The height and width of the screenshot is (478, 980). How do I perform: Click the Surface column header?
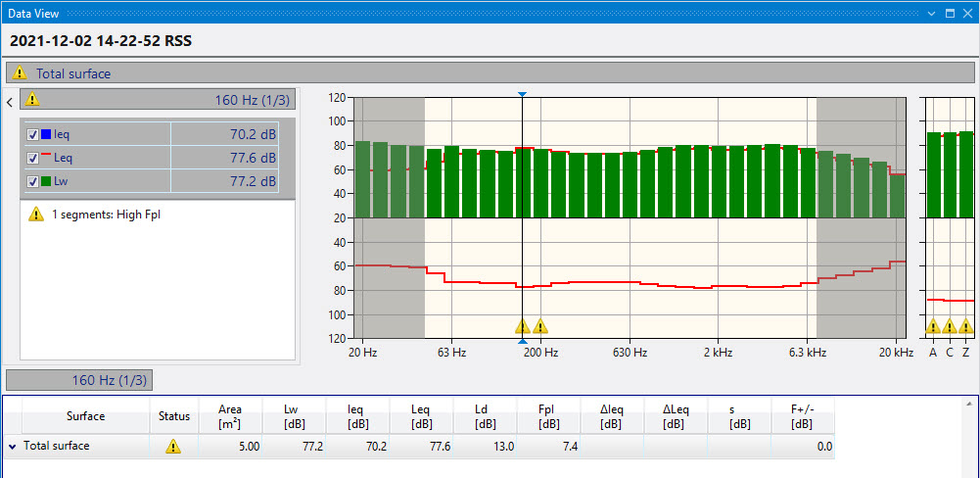pyautogui.click(x=85, y=416)
